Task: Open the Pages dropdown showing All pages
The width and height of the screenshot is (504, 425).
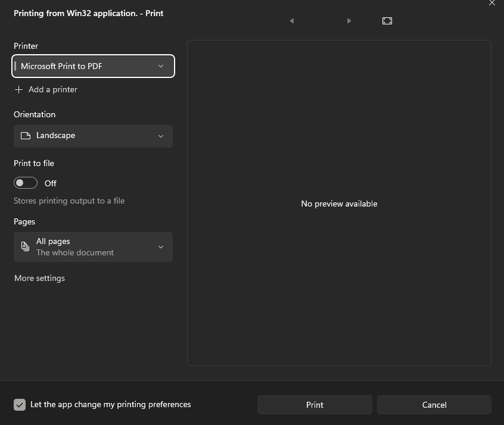Action: point(93,246)
